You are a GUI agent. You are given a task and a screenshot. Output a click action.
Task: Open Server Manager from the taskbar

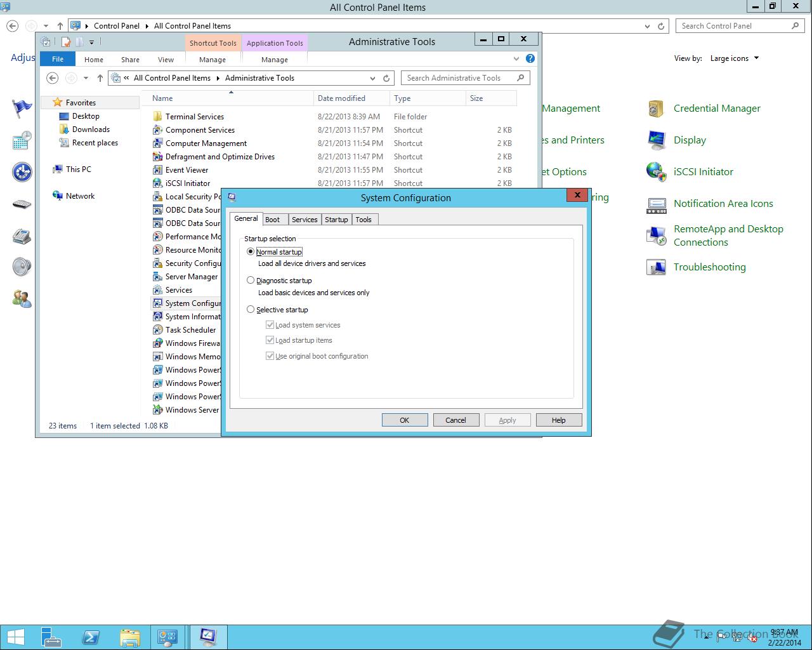(51, 637)
